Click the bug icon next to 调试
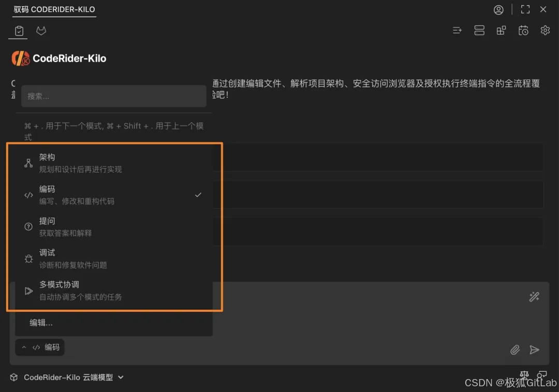The image size is (559, 392). click(28, 258)
